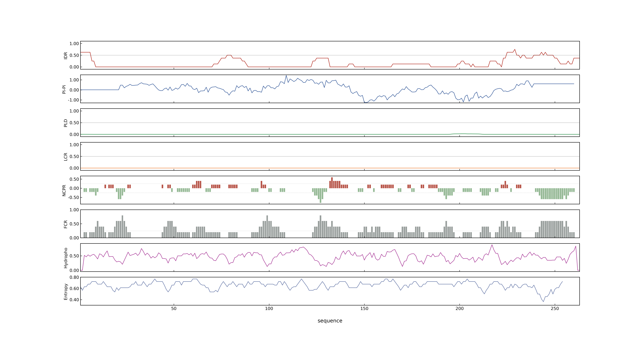Click the 0.50 tick on Hydropho axis

point(74,256)
